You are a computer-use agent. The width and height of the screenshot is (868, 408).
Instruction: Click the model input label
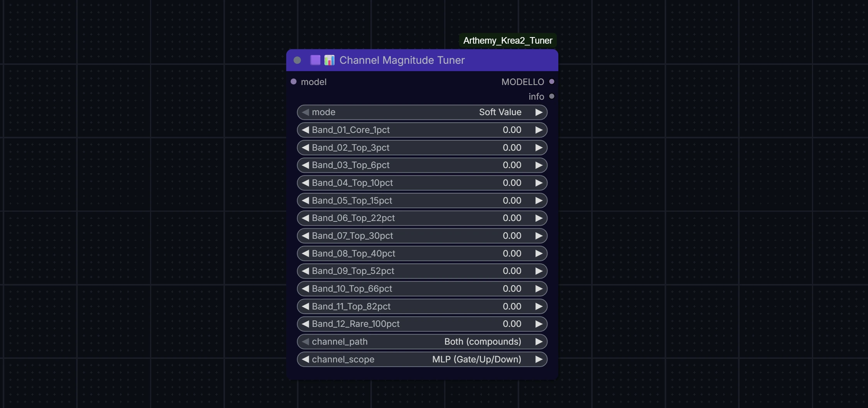coord(314,82)
